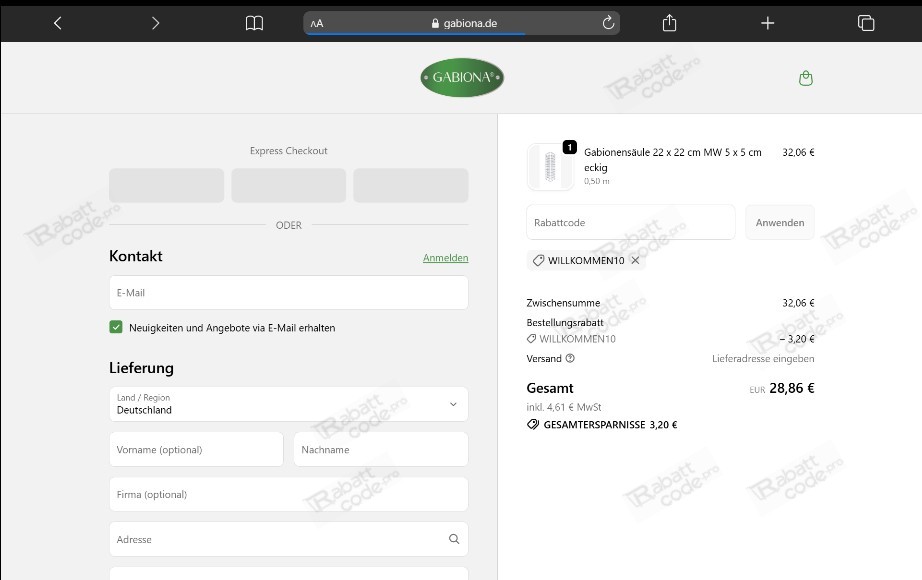Image resolution: width=922 pixels, height=580 pixels.
Task: Reload the gabiona.de page
Action: pyautogui.click(x=608, y=23)
